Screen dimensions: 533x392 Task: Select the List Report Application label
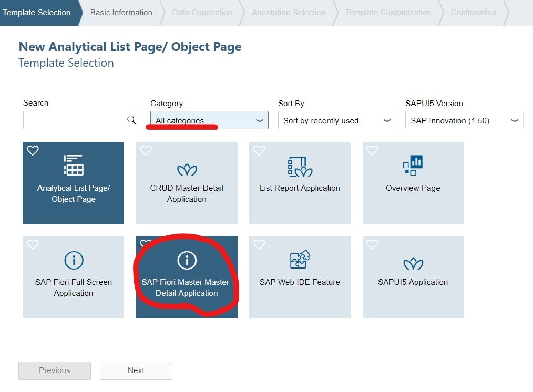tap(300, 188)
